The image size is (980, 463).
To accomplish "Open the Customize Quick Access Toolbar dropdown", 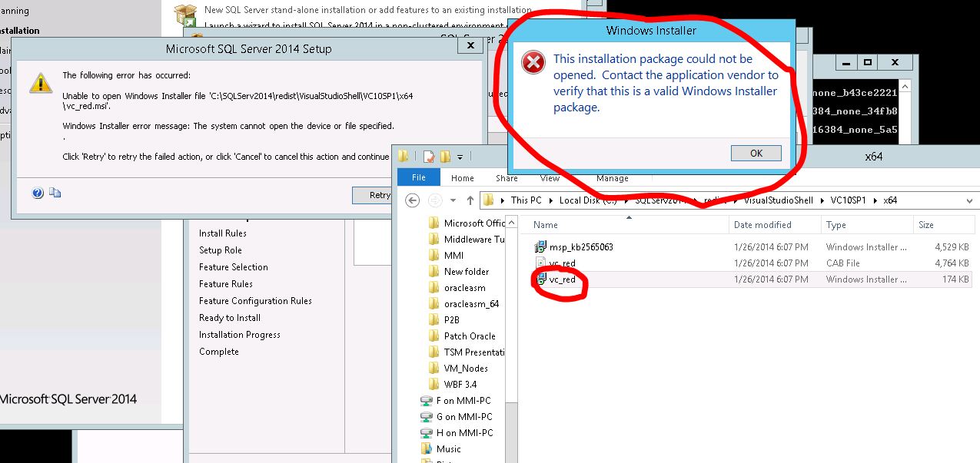I will click(x=460, y=157).
